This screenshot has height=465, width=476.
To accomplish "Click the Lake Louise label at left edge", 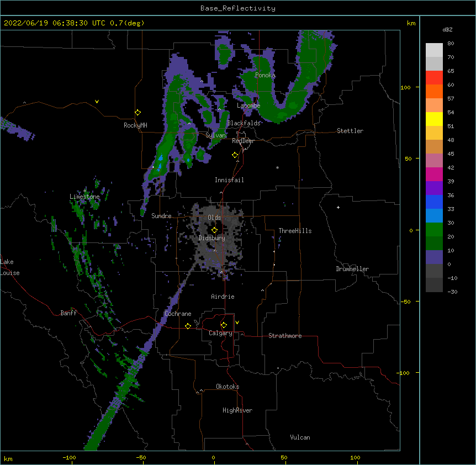I will pos(10,267).
